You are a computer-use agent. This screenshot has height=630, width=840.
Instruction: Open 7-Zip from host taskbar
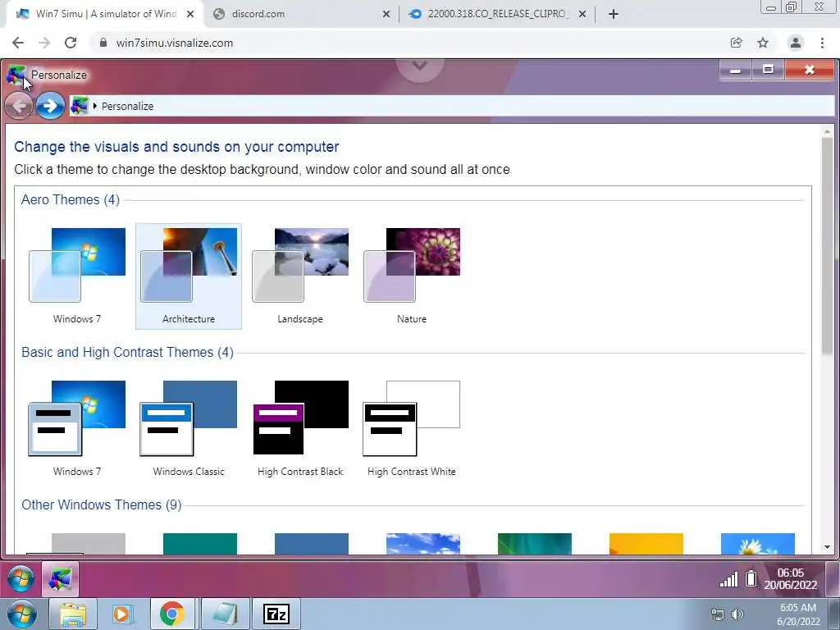point(276,614)
